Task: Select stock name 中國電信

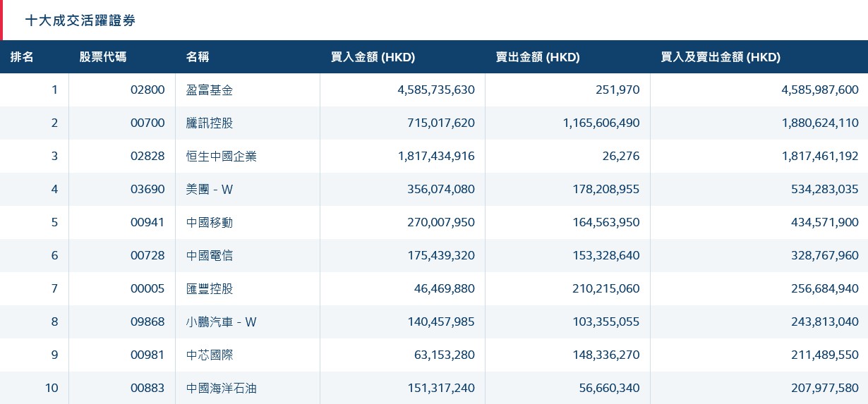Action: click(210, 255)
